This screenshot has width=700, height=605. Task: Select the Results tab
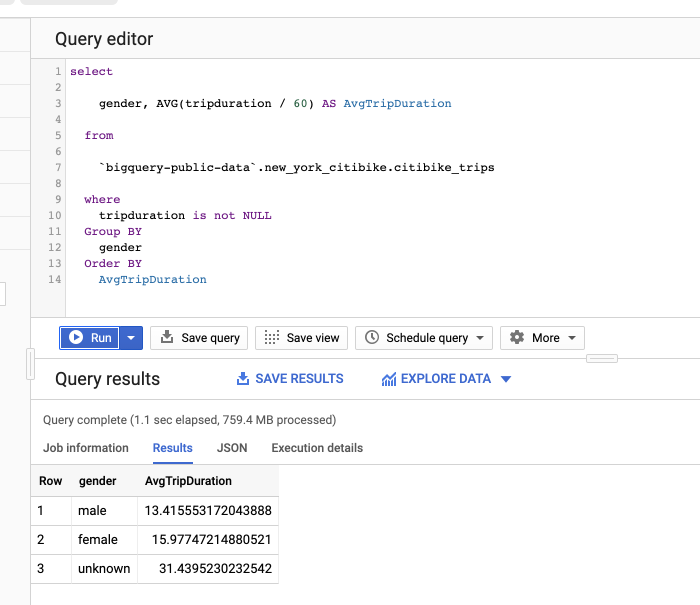[x=173, y=448]
